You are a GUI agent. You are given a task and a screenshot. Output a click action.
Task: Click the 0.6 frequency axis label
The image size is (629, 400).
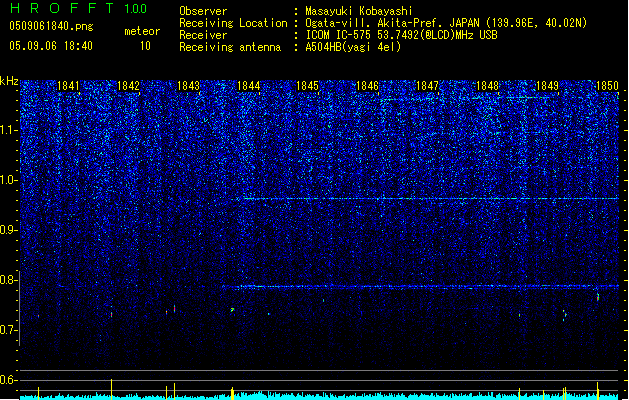(9, 380)
